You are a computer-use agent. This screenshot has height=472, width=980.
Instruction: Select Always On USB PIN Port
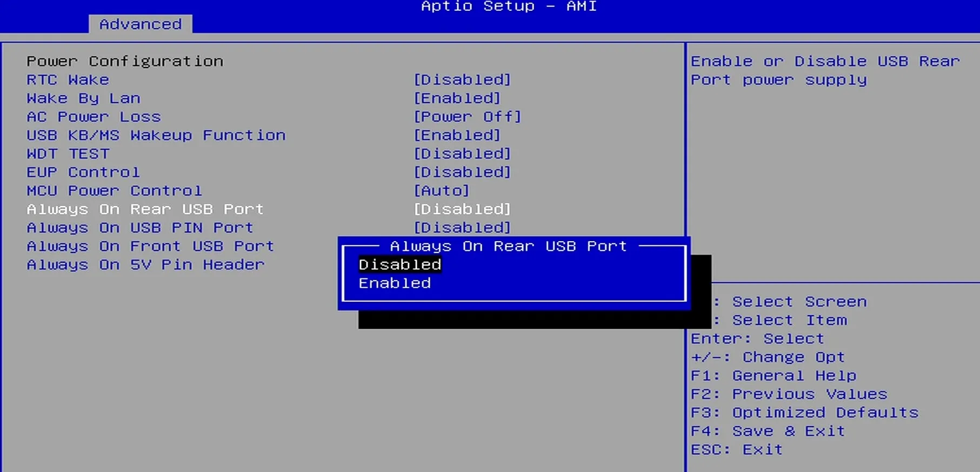(141, 228)
